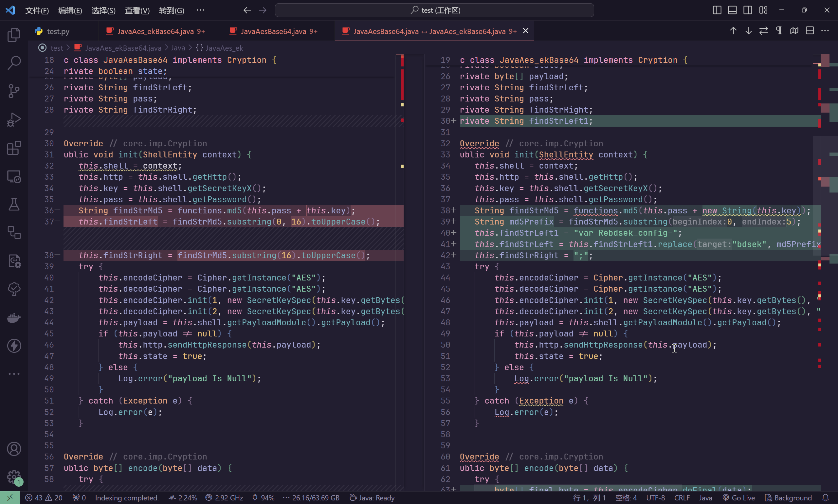838x504 pixels.
Task: Go to next change arrow
Action: pos(748,30)
